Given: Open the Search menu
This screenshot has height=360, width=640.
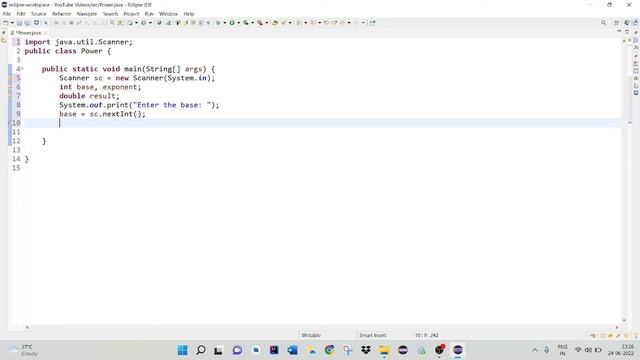Looking at the screenshot, I should (x=110, y=14).
